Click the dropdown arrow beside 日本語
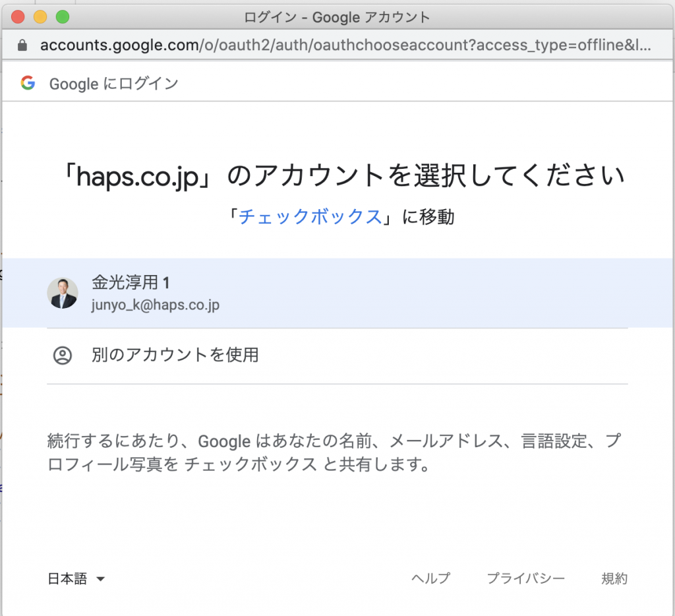675x616 pixels. pos(100,579)
